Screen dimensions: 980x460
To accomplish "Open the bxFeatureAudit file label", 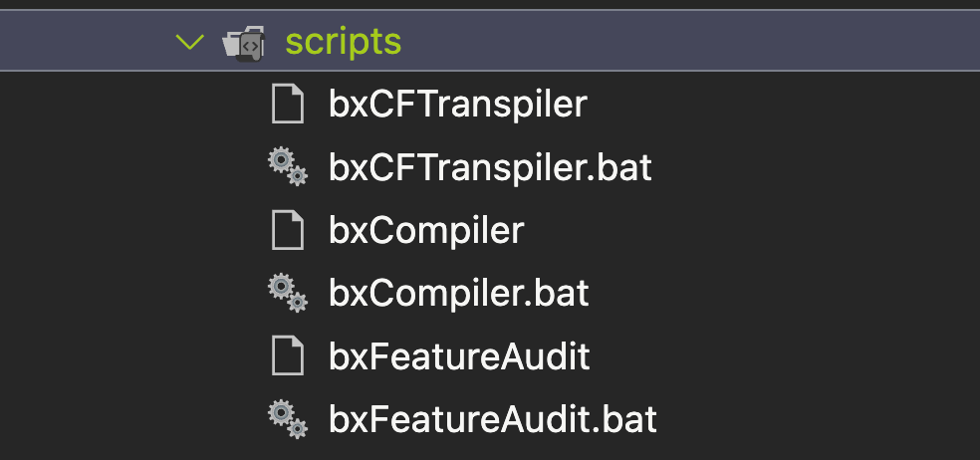I will pyautogui.click(x=459, y=355).
